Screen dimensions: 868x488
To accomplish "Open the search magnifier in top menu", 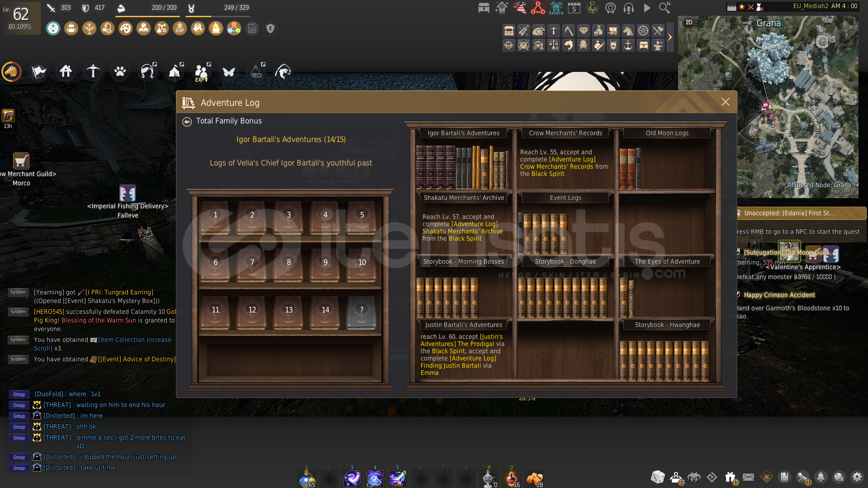I will point(664,8).
